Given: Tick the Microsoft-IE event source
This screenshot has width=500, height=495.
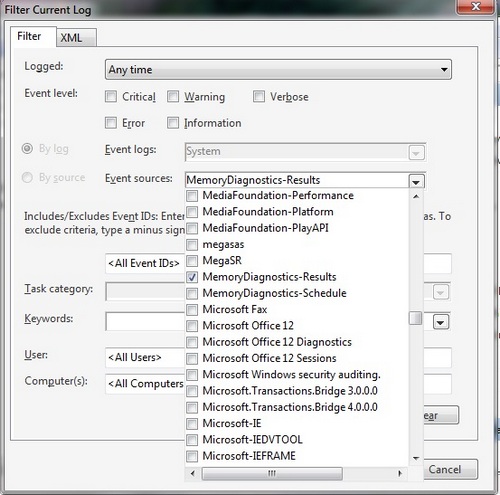Looking at the screenshot, I should (192, 424).
